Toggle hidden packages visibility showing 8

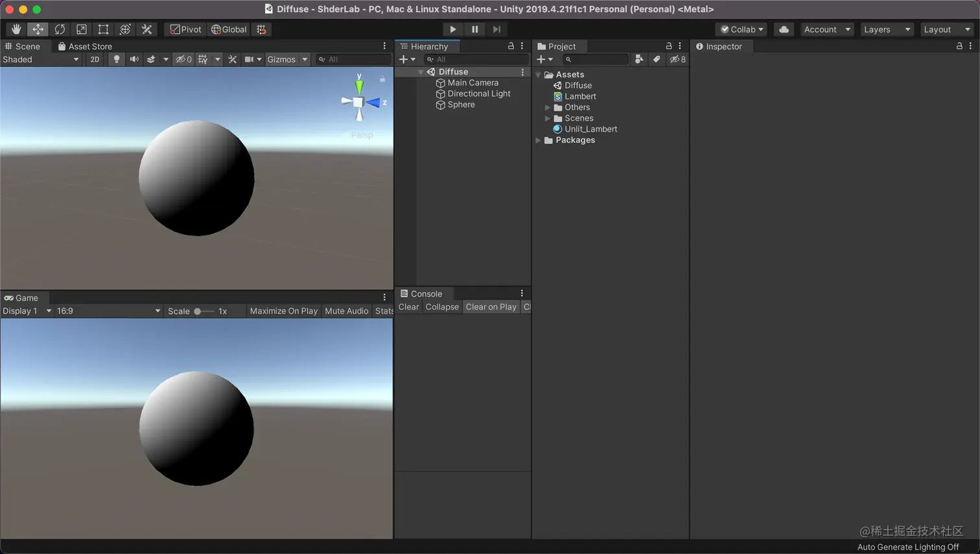677,59
